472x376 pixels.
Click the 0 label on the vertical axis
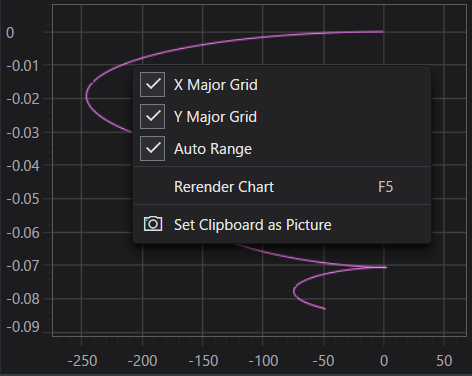point(10,33)
